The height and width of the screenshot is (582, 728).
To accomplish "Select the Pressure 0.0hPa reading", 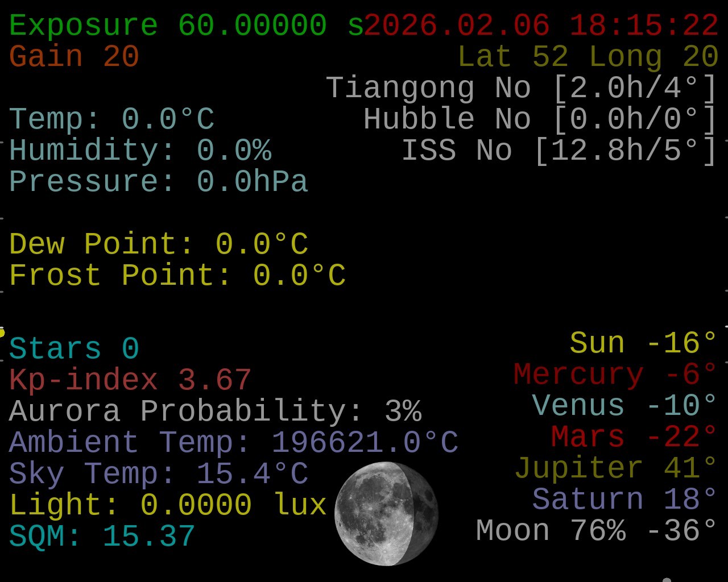I will click(x=158, y=182).
